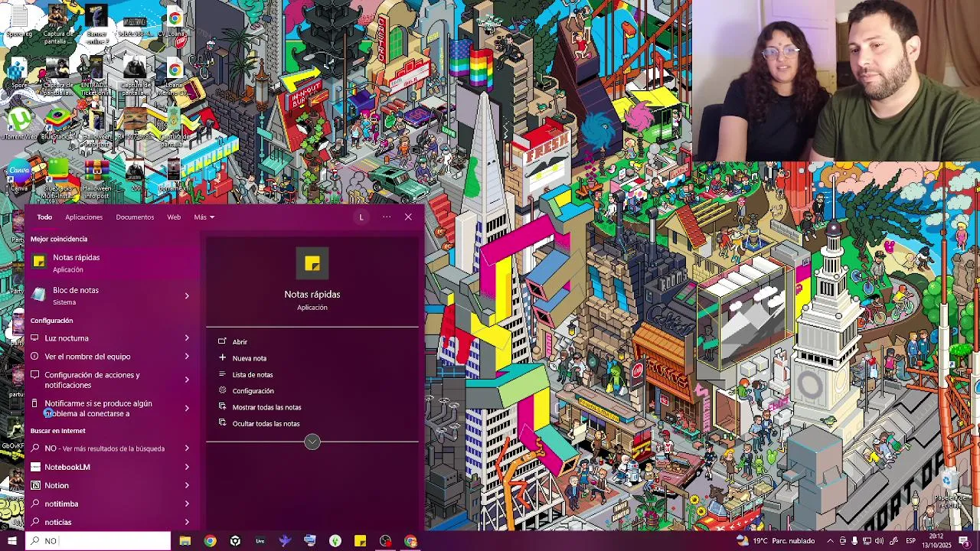Choose Mostrar todas las notas action
980x551 pixels.
click(266, 407)
